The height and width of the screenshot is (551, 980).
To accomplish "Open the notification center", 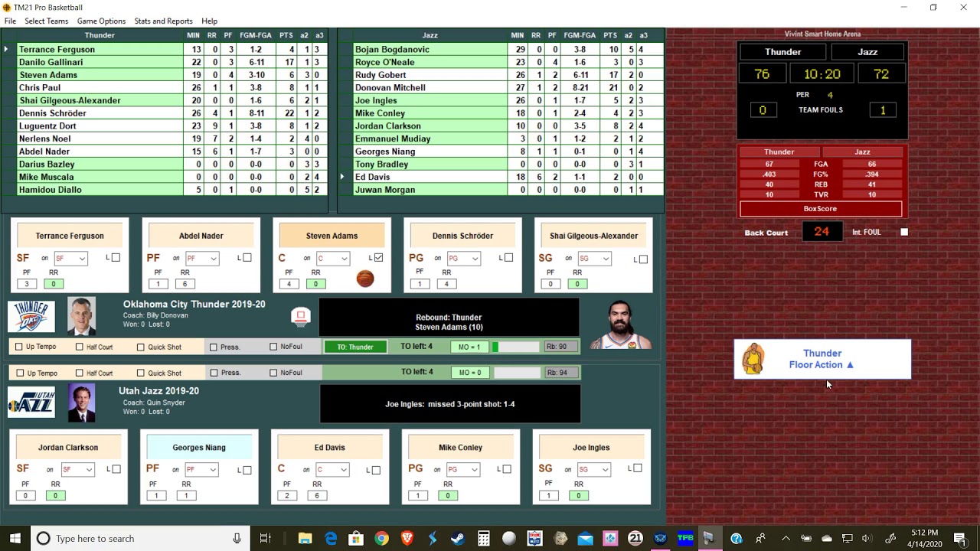I will pos(959,539).
